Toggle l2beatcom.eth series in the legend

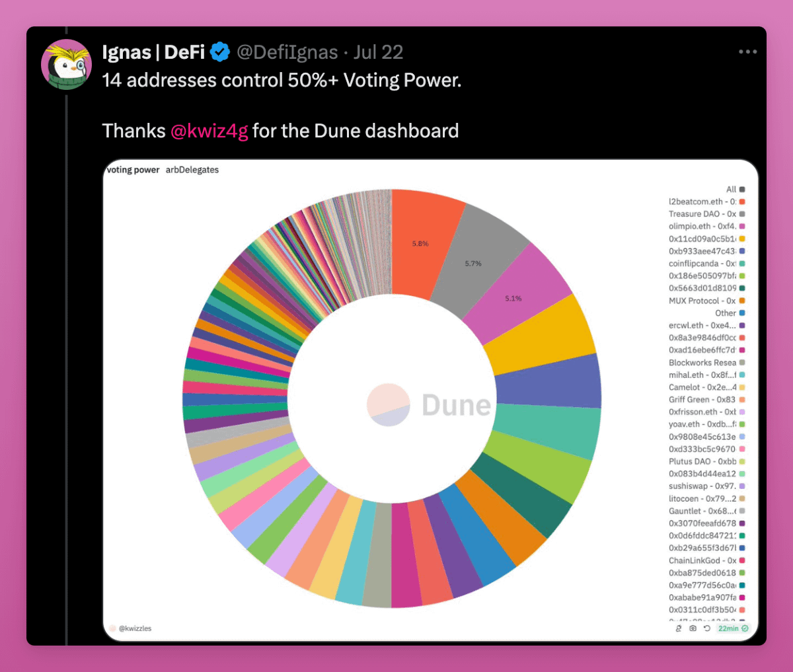point(707,202)
